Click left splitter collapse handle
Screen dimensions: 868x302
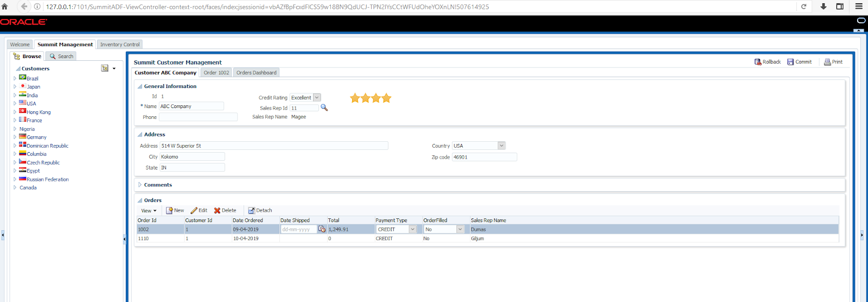tap(3, 235)
